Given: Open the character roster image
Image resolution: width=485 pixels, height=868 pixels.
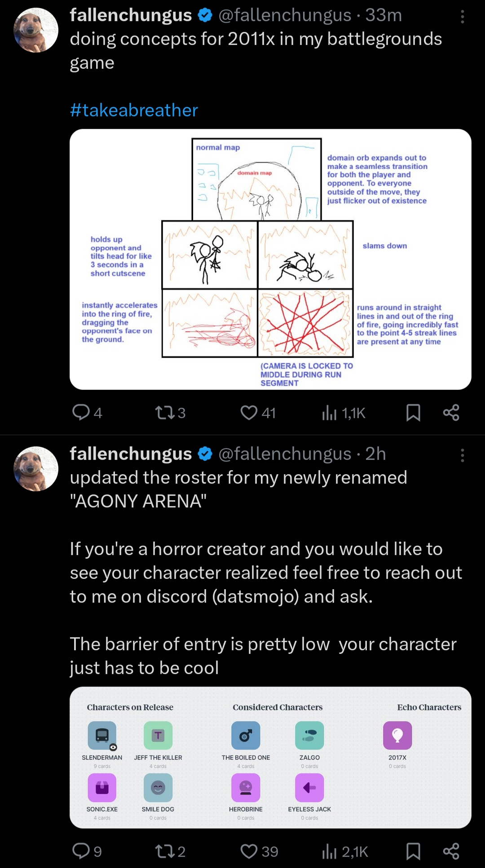Looking at the screenshot, I should (270, 757).
